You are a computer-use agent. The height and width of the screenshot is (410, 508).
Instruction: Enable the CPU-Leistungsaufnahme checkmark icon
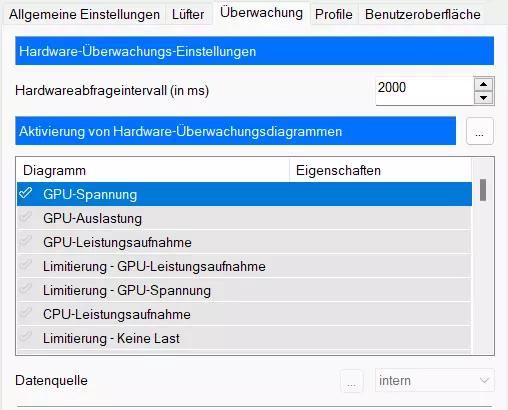[x=26, y=313]
